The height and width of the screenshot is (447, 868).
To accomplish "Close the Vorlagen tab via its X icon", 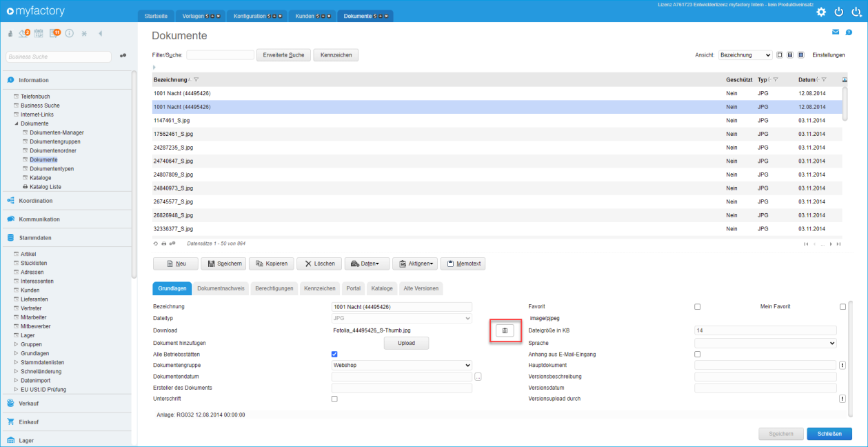I will coord(217,16).
